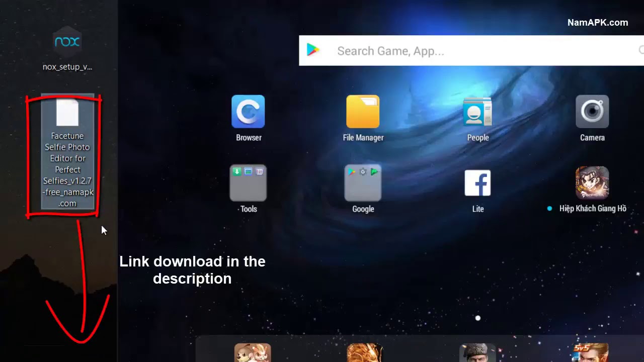Screen dimensions: 644x362
Task: Open the dragon game in dock
Action: [x=365, y=353]
